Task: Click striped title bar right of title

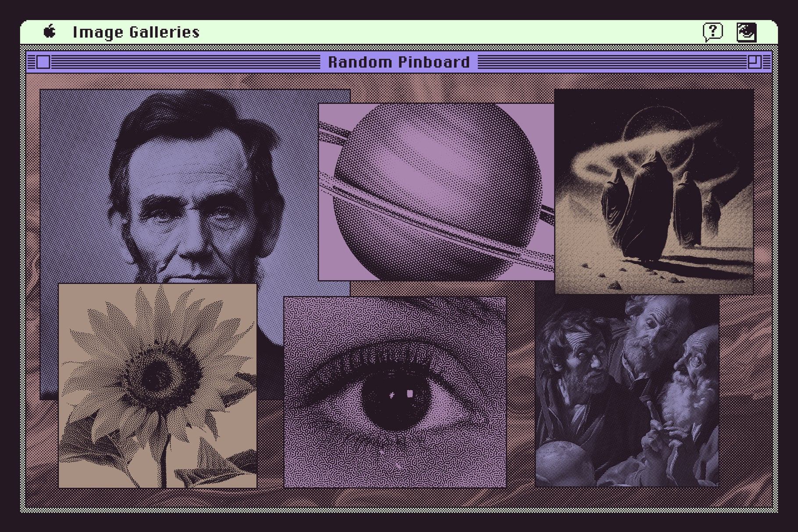Action: [x=609, y=62]
